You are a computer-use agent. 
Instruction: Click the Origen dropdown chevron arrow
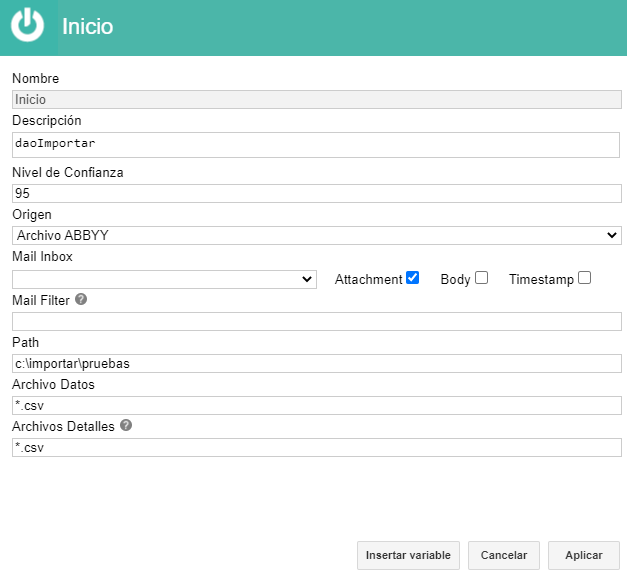click(611, 235)
